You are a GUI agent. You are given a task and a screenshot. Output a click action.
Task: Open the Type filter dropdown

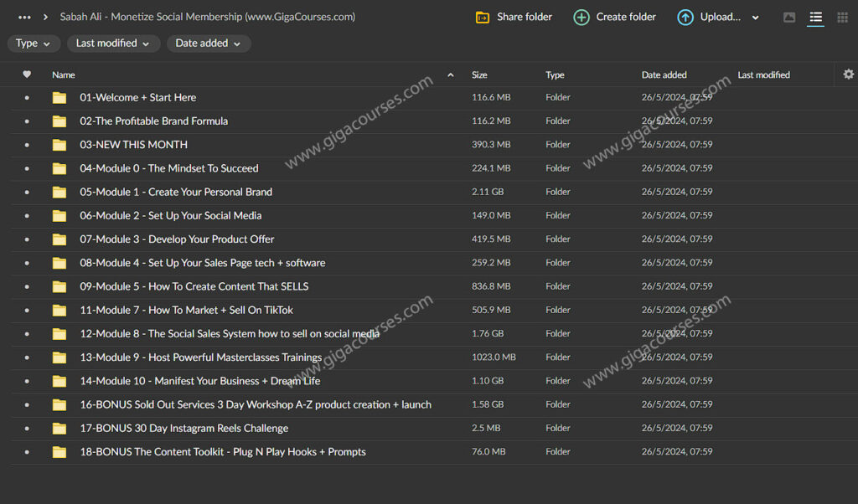coord(34,42)
